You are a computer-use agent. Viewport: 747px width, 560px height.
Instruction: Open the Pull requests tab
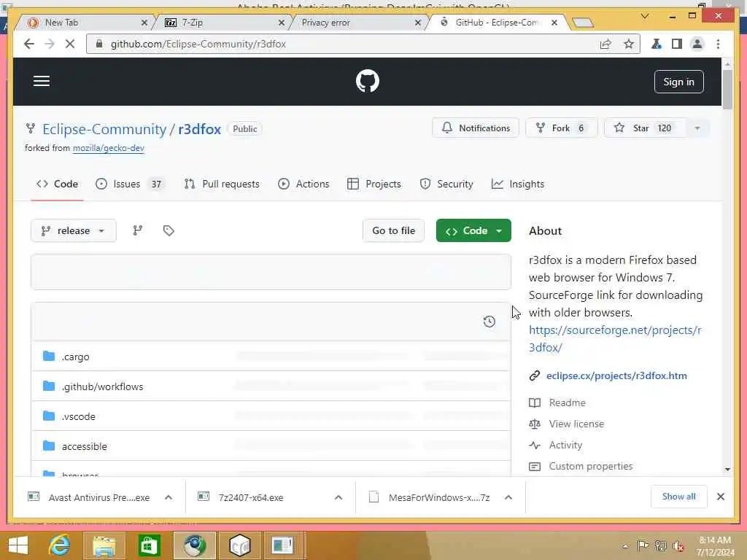coord(222,184)
